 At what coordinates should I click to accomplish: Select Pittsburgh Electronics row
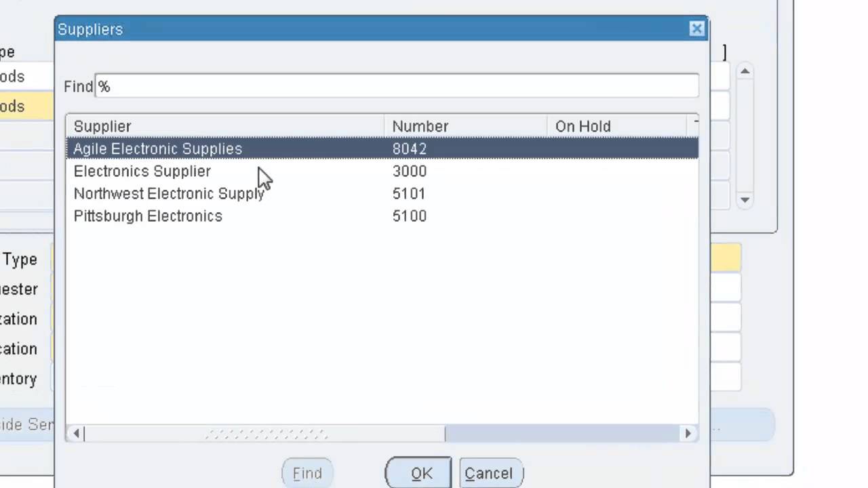click(382, 216)
